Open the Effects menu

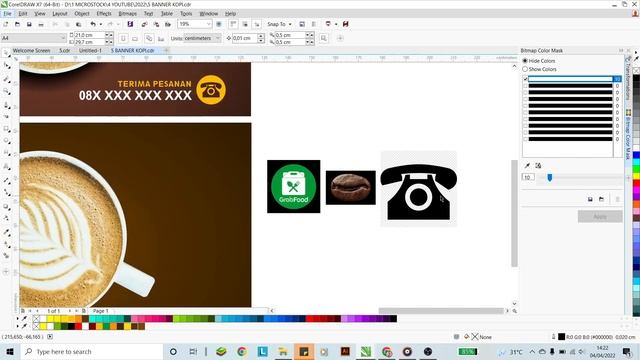tap(104, 13)
